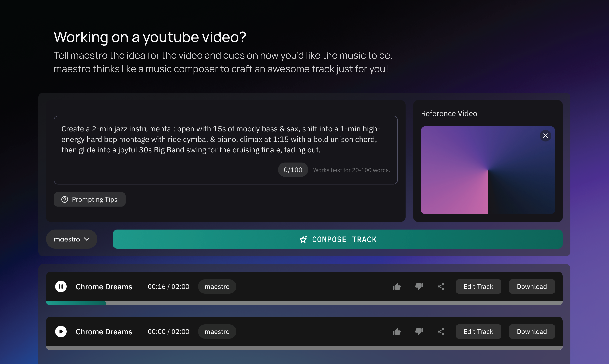Share the second Chrome Dreams track
609x364 pixels.
click(x=441, y=331)
